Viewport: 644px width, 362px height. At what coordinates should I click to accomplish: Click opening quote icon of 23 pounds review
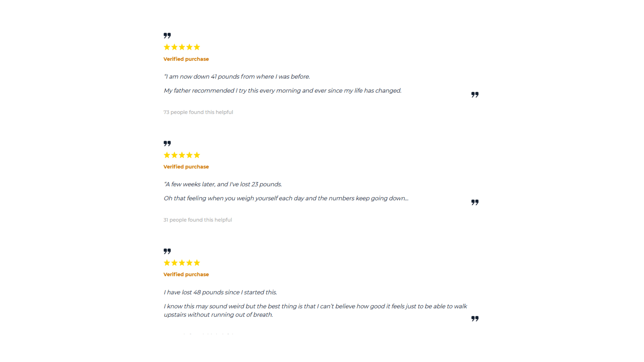click(x=167, y=143)
